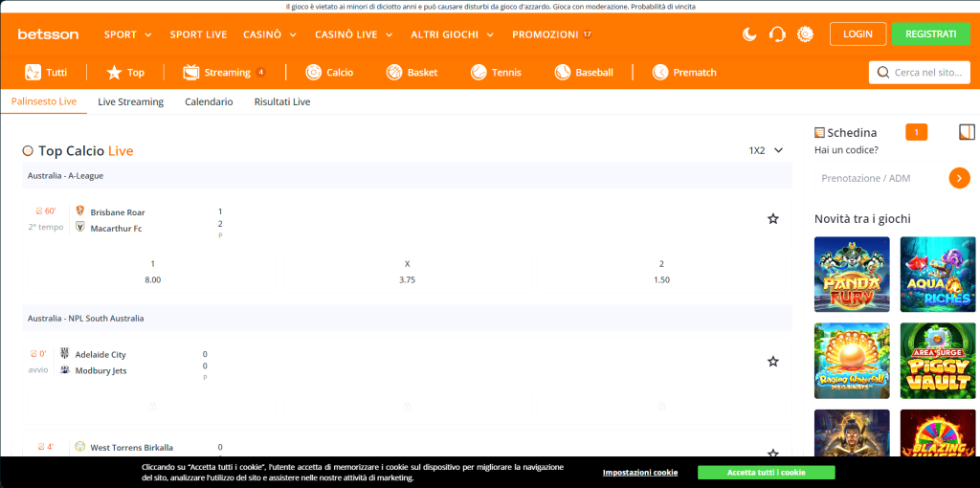Open Impostazioni cookie link
The width and height of the screenshot is (980, 488).
[640, 473]
